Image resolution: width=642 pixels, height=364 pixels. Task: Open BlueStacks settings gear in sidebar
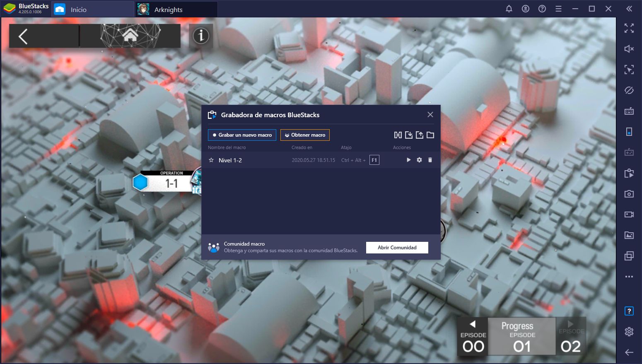pyautogui.click(x=629, y=332)
